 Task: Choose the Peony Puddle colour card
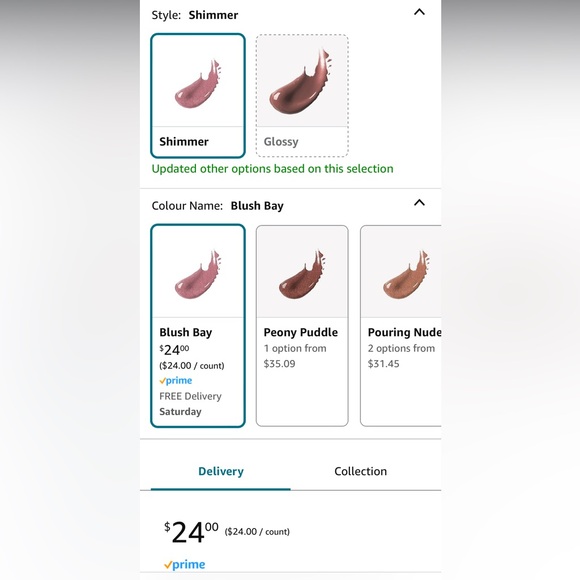click(302, 326)
